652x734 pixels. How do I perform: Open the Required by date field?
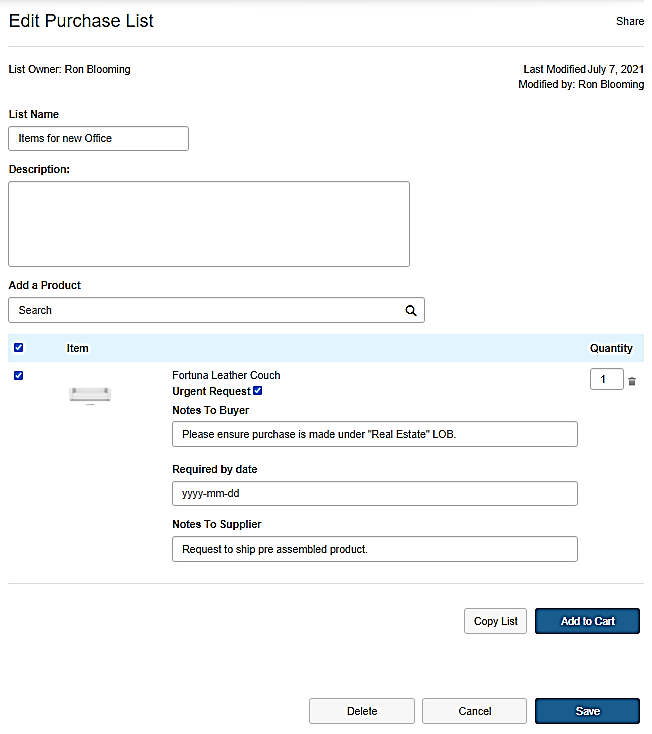click(x=375, y=493)
